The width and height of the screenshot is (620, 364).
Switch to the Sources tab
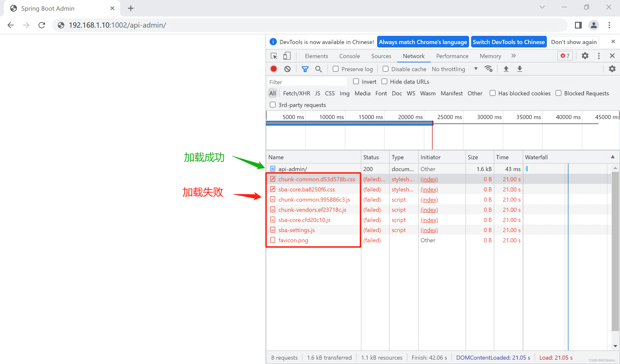coord(381,56)
